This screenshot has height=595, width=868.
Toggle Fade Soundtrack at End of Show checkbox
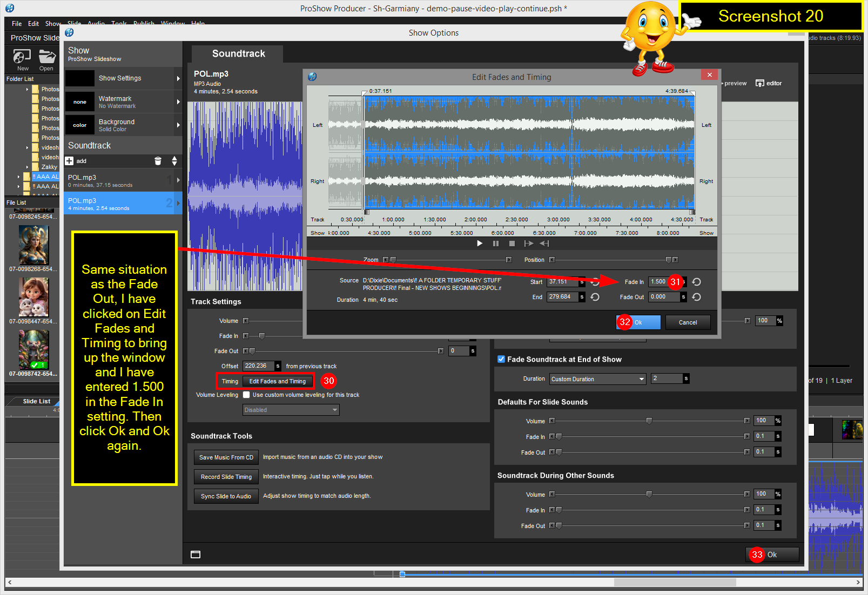point(501,359)
